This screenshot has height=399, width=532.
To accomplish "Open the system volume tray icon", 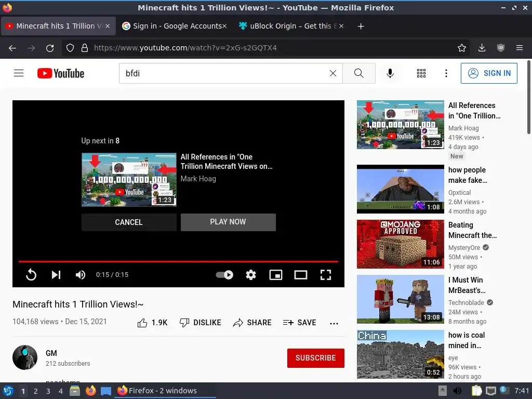I will (x=457, y=391).
